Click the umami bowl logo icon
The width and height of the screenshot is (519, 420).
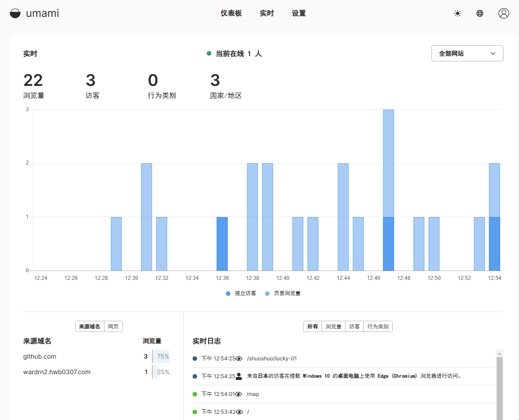coord(15,13)
